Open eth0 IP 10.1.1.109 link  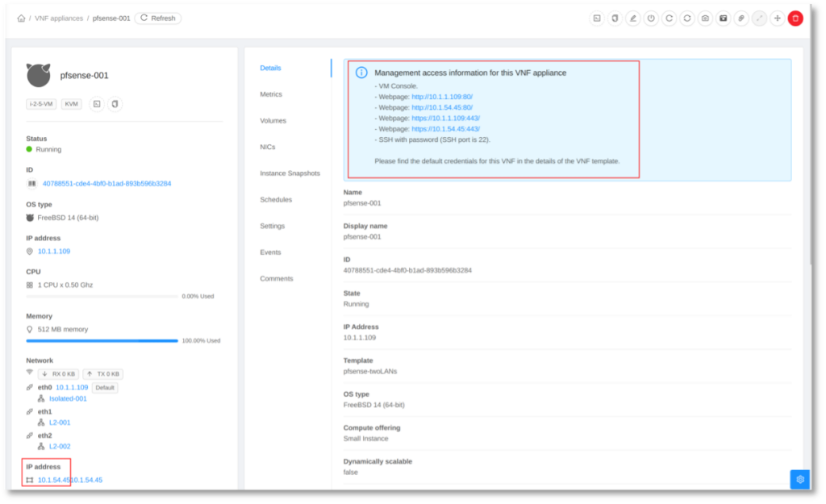pyautogui.click(x=72, y=388)
